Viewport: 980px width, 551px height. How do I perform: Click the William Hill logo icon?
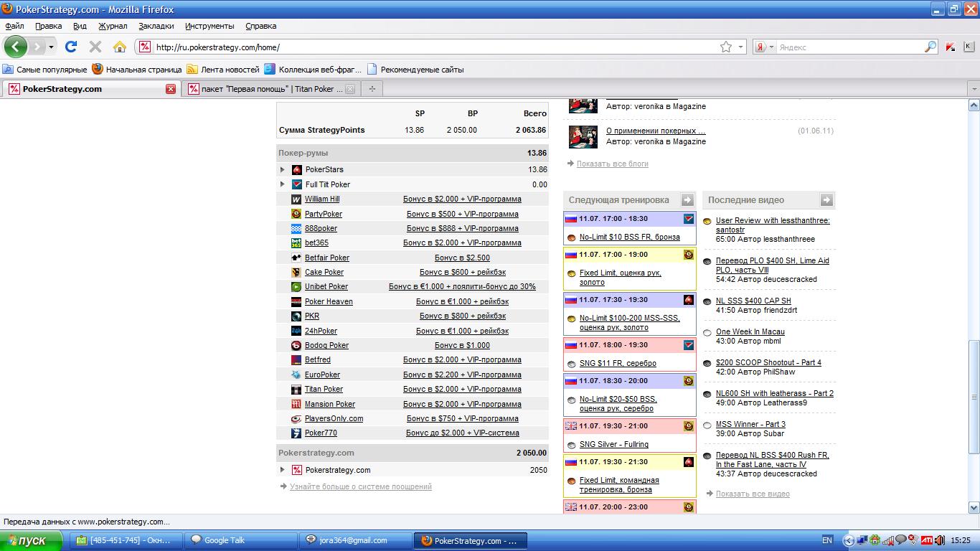pos(296,199)
